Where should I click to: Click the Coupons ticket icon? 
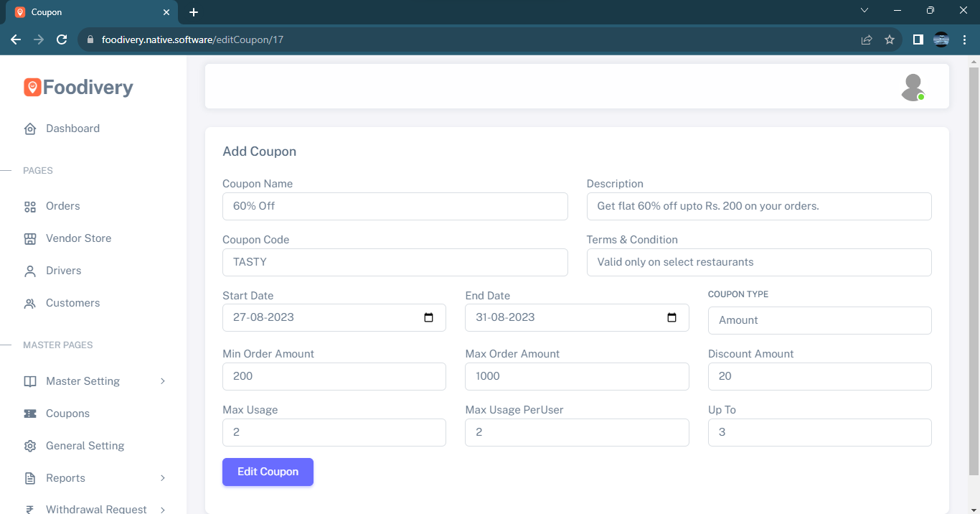click(30, 414)
